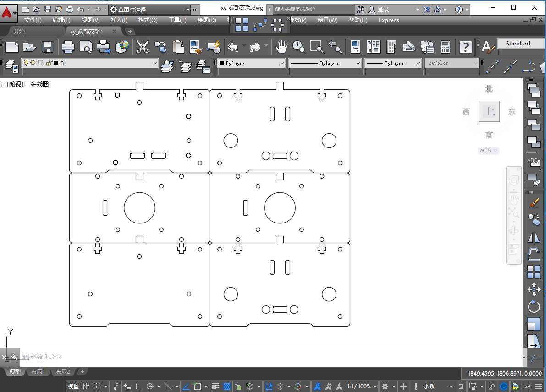The image size is (546, 392).
Task: Toggle grid display in status bar
Action: [86, 386]
